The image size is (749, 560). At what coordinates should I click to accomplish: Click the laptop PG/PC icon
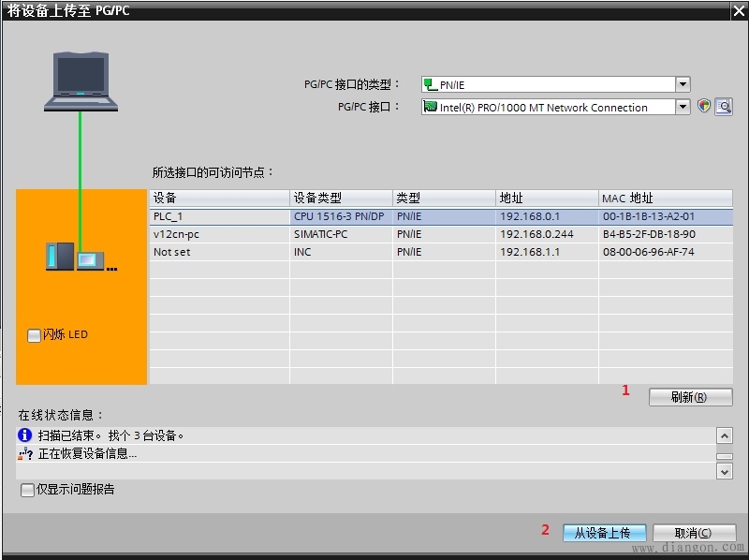pyautogui.click(x=81, y=81)
